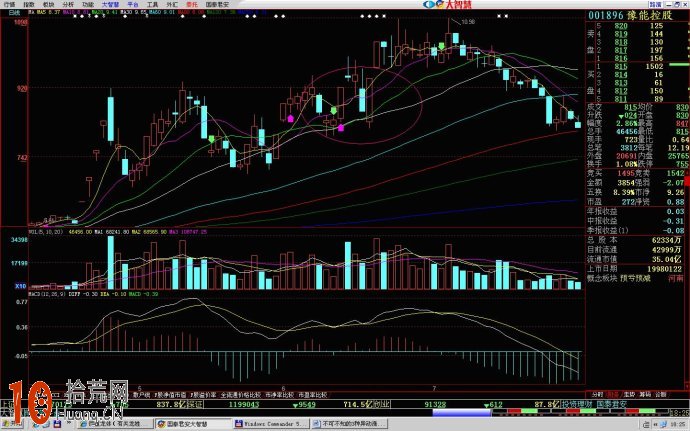The width and height of the screenshot is (690, 431).
Task: Click the 中报收益 -0.31 row
Action: (635, 221)
